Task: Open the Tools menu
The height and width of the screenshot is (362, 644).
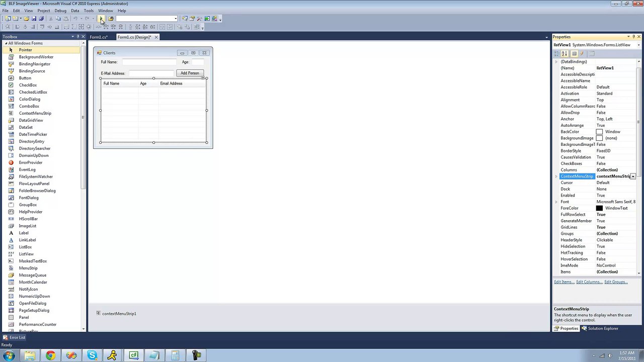Action: [x=89, y=11]
